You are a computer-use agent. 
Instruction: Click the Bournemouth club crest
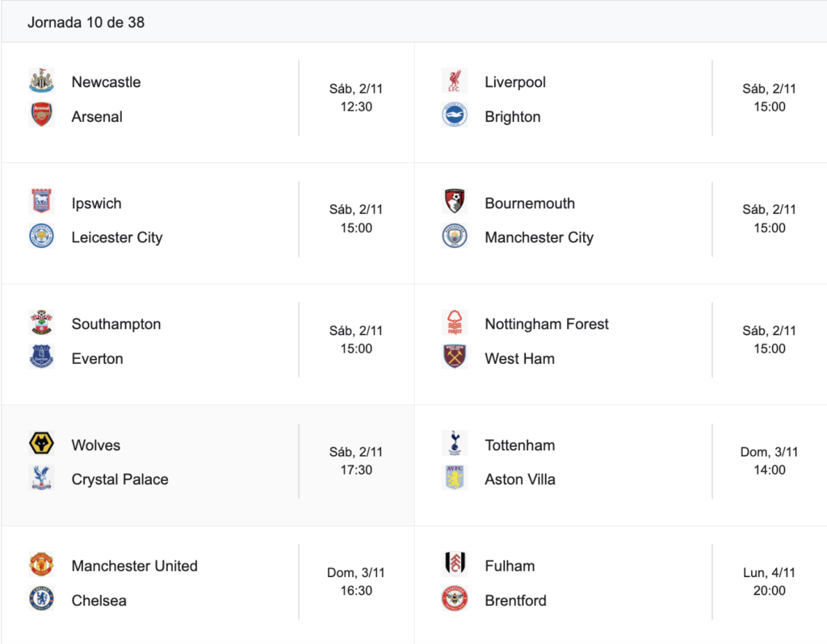coord(455,203)
